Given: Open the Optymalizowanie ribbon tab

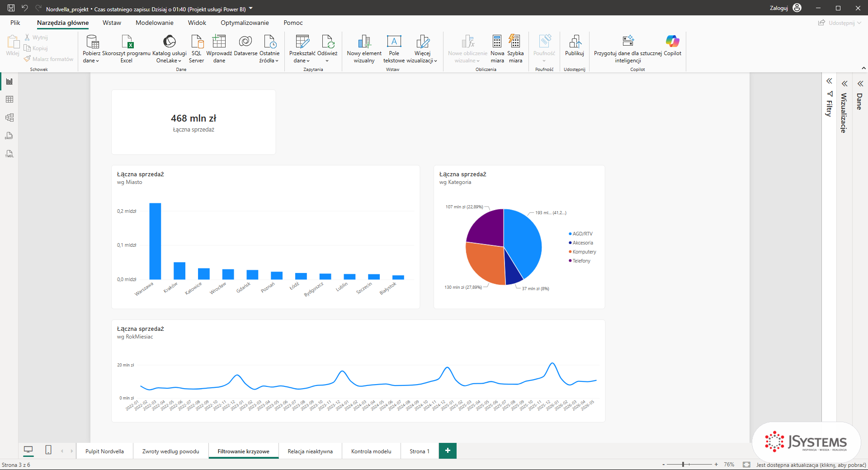Looking at the screenshot, I should 245,23.
